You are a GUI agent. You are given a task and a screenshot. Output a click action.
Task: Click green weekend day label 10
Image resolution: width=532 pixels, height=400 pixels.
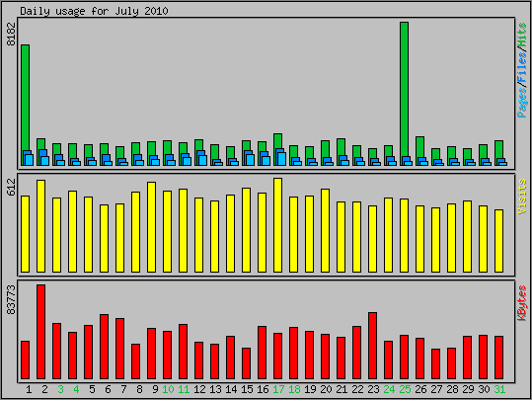click(168, 389)
